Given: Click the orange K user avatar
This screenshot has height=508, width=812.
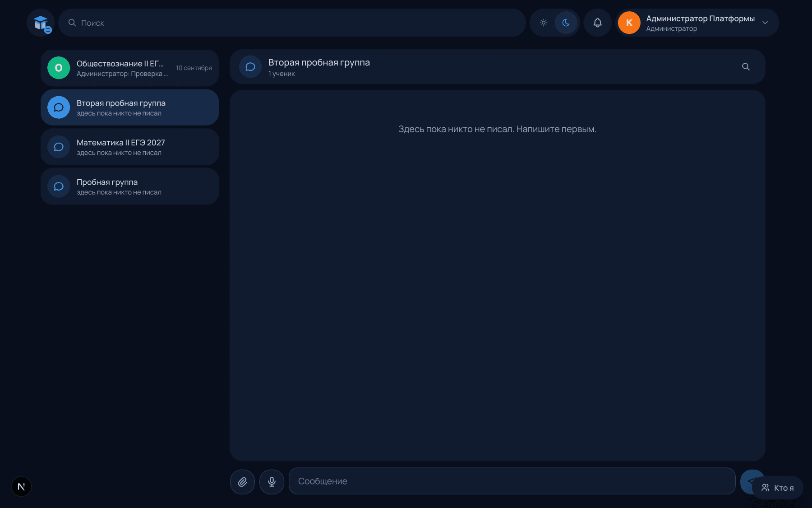Looking at the screenshot, I should (629, 23).
